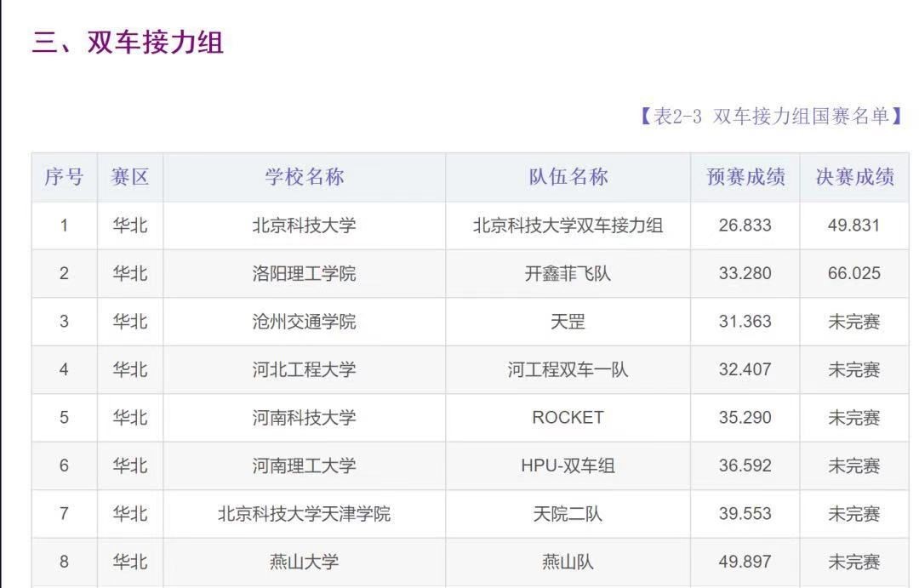
Task: Click the 26.833 preliminary score cell
Action: [x=745, y=225]
